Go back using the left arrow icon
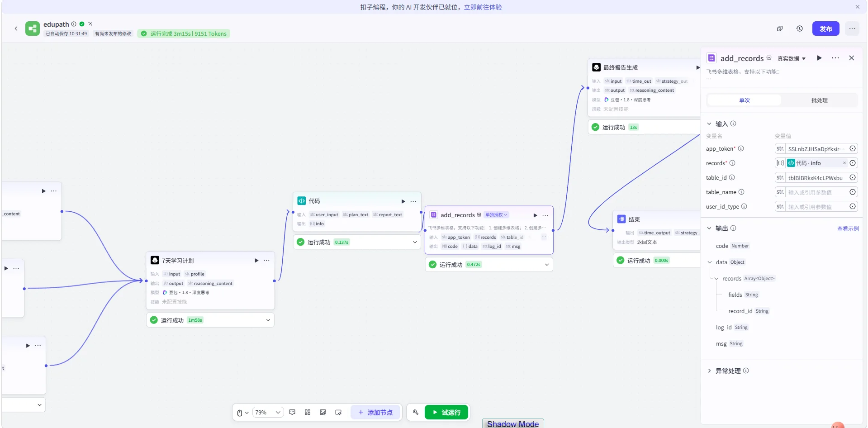Image resolution: width=868 pixels, height=428 pixels. tap(16, 29)
